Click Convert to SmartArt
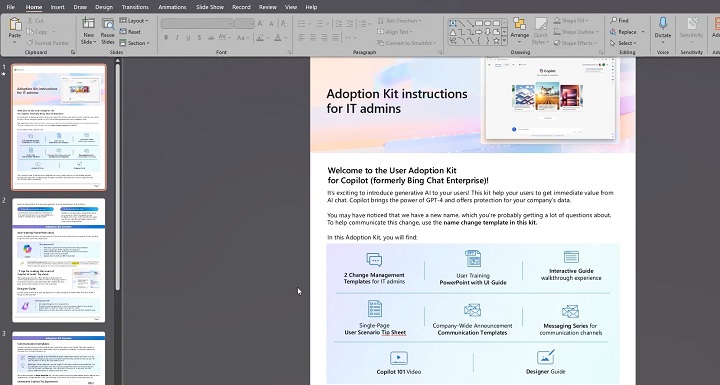This screenshot has height=385, width=720. pos(406,43)
